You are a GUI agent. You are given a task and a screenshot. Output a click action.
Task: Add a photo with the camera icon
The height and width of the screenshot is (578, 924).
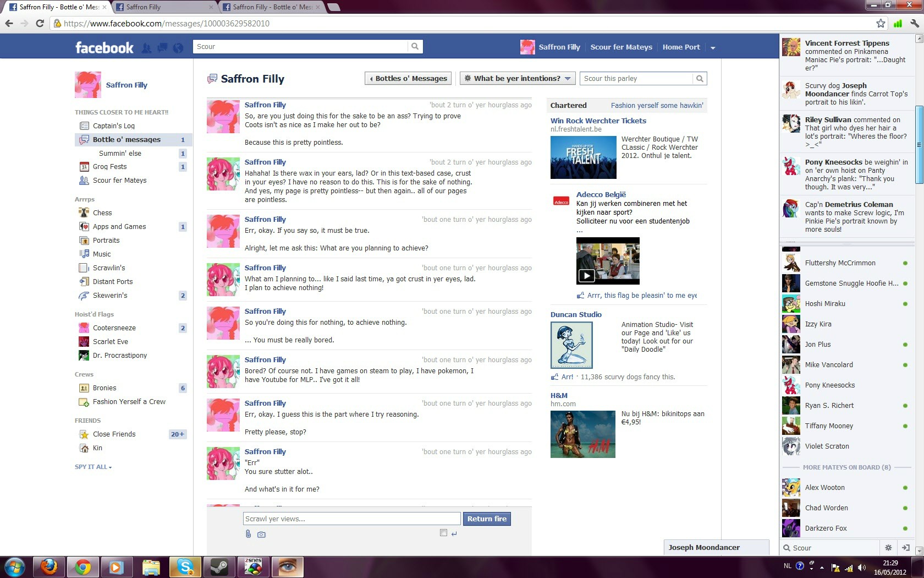coord(261,534)
